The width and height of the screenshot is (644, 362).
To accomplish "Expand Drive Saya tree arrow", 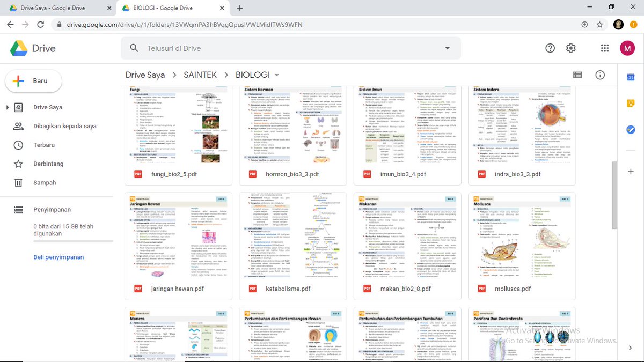I will point(8,107).
